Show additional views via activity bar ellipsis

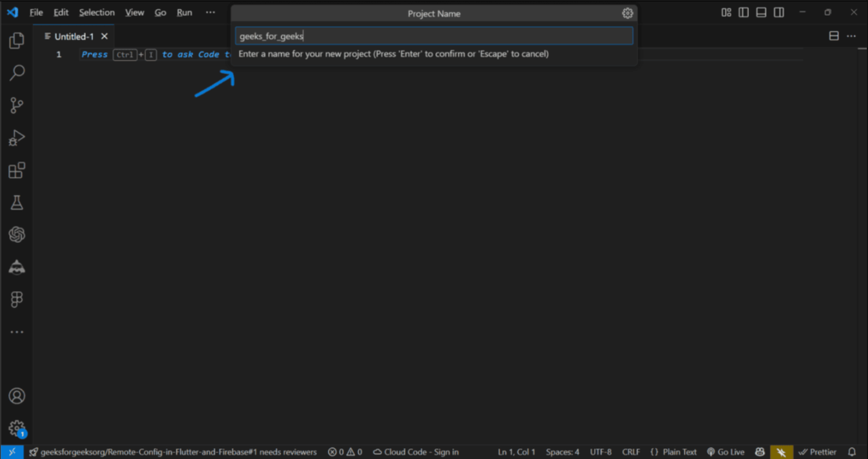16,332
